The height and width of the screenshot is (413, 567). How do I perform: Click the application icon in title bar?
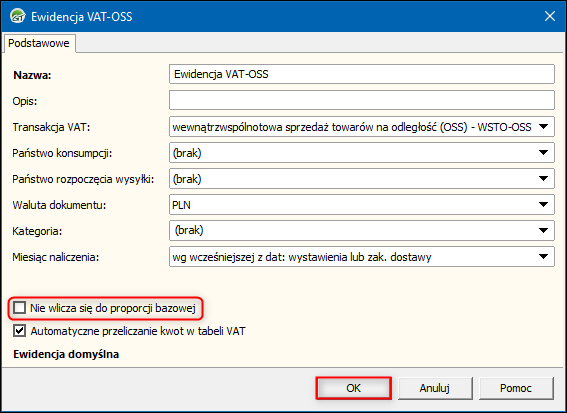point(18,16)
